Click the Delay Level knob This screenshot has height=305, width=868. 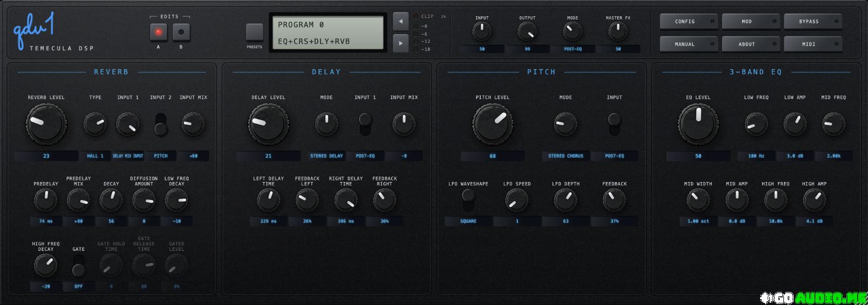tap(269, 124)
